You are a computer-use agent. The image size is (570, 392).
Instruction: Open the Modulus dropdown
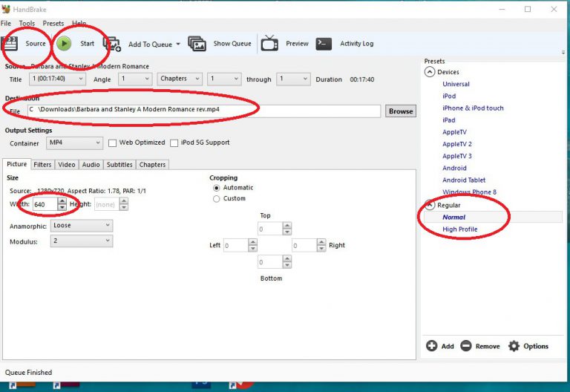pyautogui.click(x=82, y=241)
